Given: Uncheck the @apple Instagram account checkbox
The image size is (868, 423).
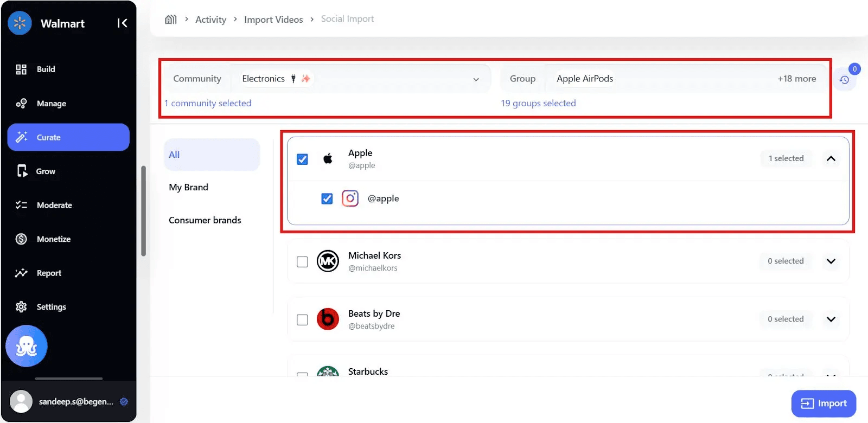Looking at the screenshot, I should (327, 199).
